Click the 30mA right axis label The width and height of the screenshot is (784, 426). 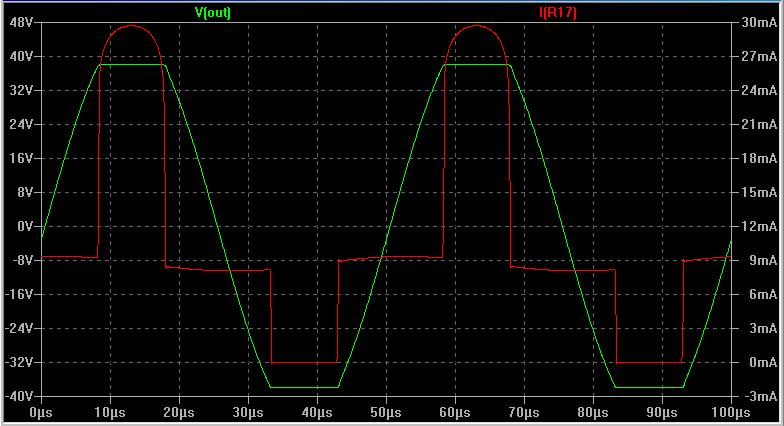pos(759,22)
